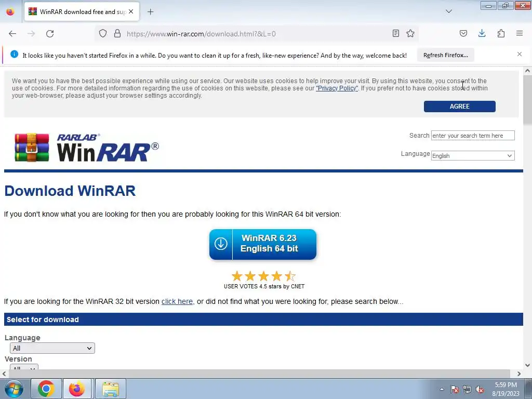Open the Save to Pocket icon
The image size is (532, 399).
tap(463, 33)
